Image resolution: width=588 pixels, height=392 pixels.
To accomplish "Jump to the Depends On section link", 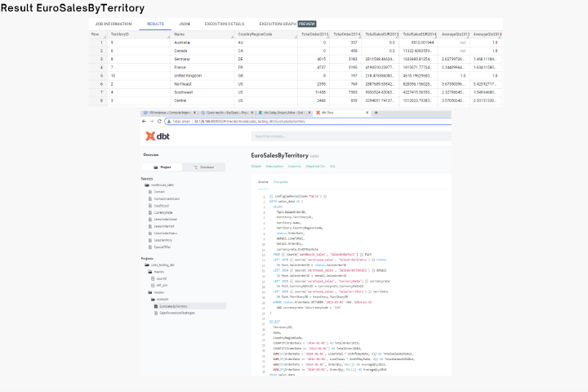I will tap(315, 167).
